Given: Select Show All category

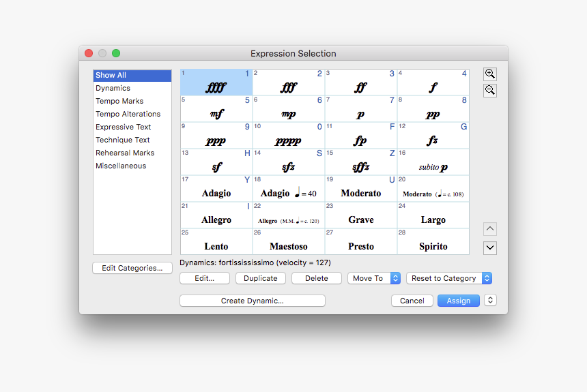Looking at the screenshot, I should point(132,75).
